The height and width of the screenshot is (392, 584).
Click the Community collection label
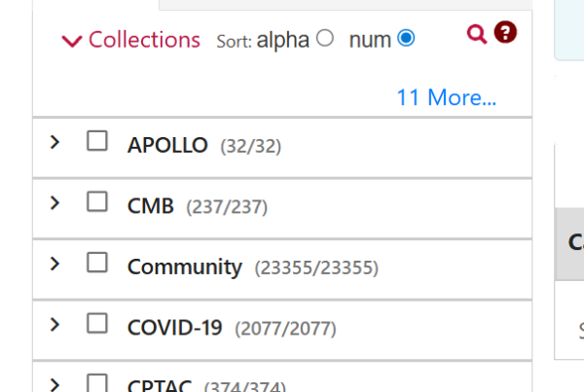click(185, 267)
